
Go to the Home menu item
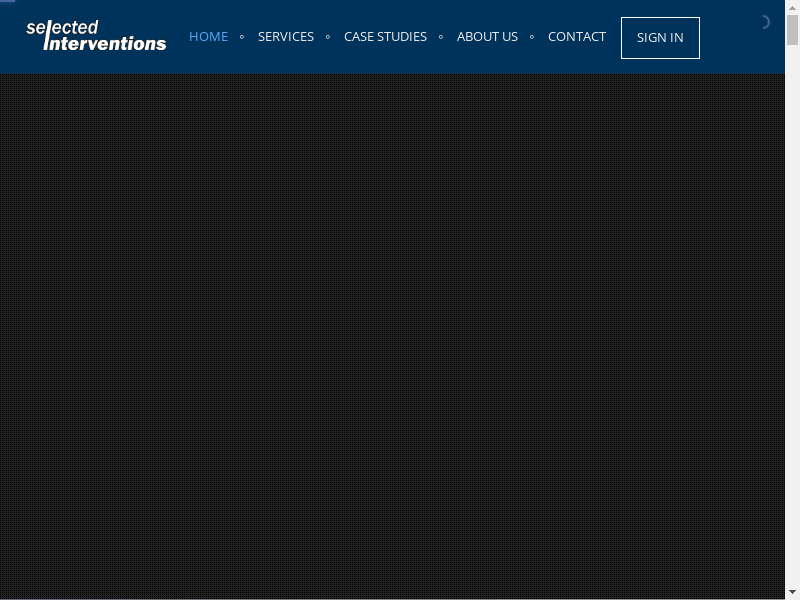[x=208, y=37]
